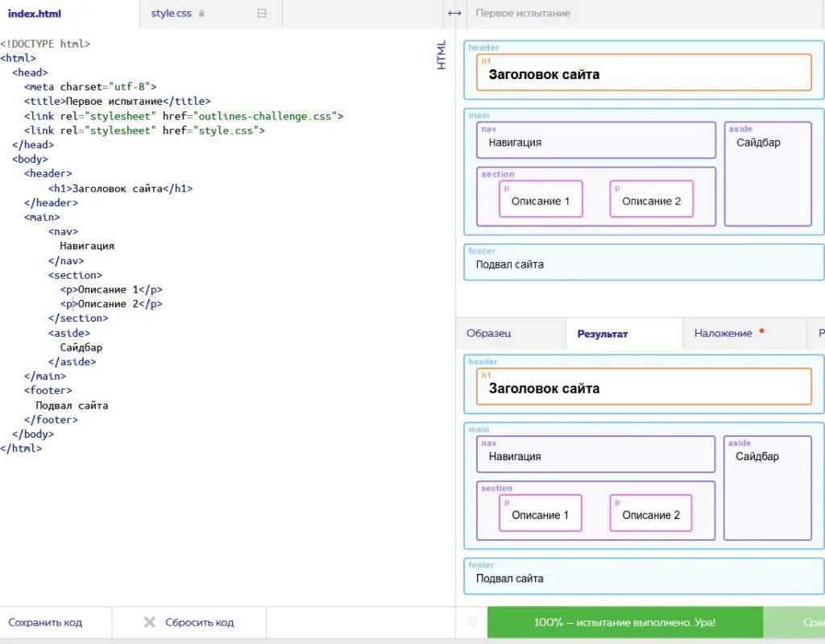Click nav Навигация box in result preview
Screen dimensions: 825x644
click(595, 455)
